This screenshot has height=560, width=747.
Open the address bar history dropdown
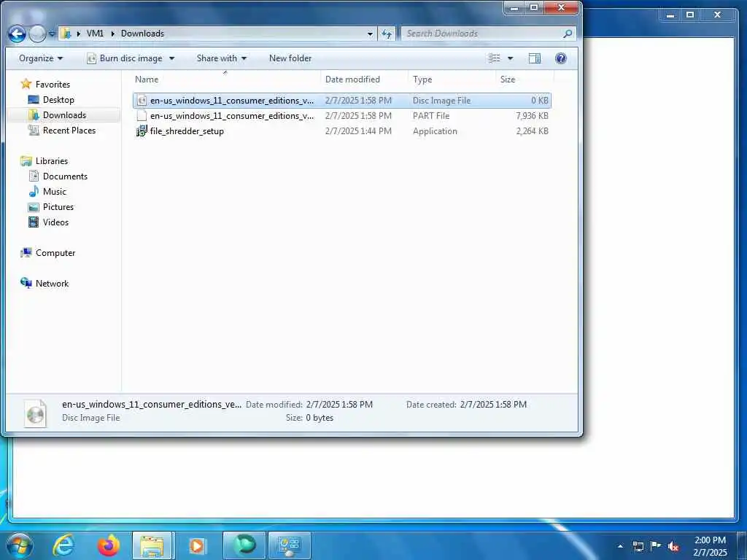coord(370,34)
